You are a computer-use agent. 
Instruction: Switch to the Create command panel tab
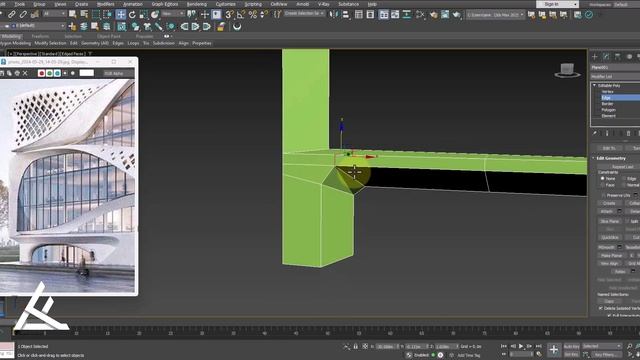[x=595, y=57]
